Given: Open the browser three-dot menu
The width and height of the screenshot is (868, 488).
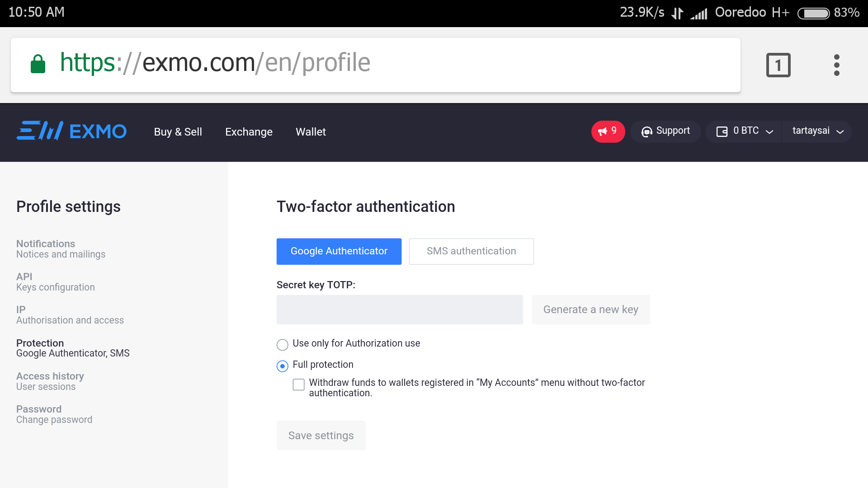Looking at the screenshot, I should (x=836, y=65).
